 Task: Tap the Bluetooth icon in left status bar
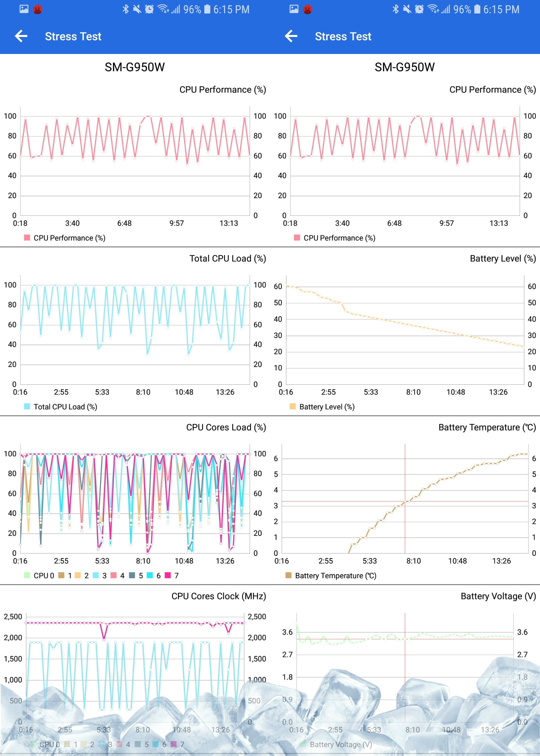(x=125, y=9)
